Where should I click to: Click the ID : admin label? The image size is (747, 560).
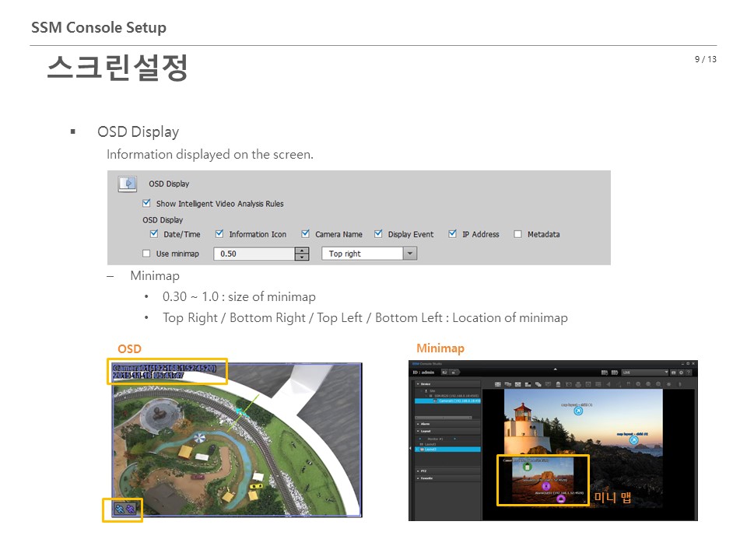pos(423,373)
